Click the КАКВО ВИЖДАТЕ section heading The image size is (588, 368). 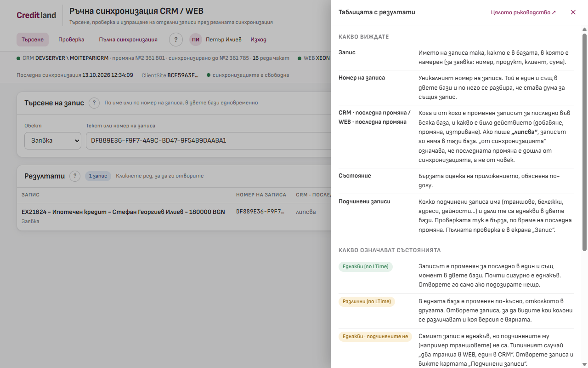point(363,37)
